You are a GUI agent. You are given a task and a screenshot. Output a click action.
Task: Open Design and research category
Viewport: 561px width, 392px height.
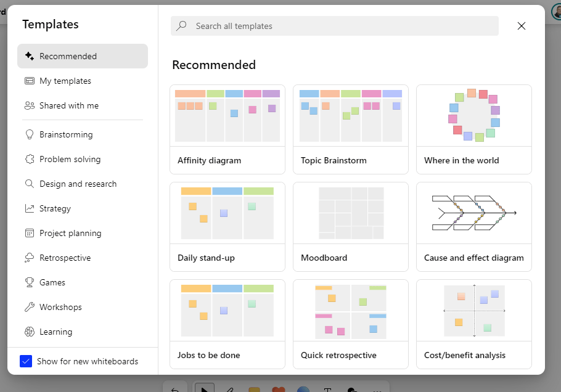click(x=78, y=184)
